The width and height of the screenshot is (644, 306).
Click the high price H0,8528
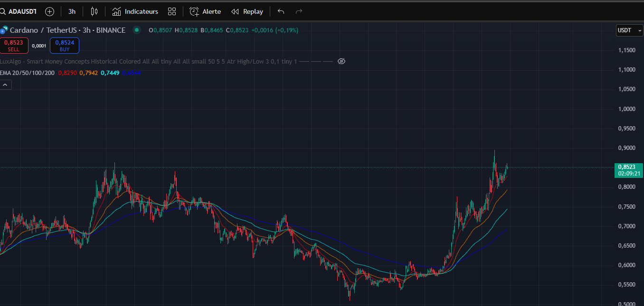click(x=186, y=30)
